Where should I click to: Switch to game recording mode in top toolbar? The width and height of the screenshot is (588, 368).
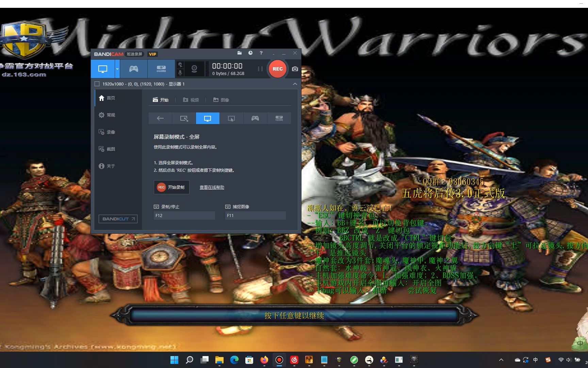coord(133,69)
